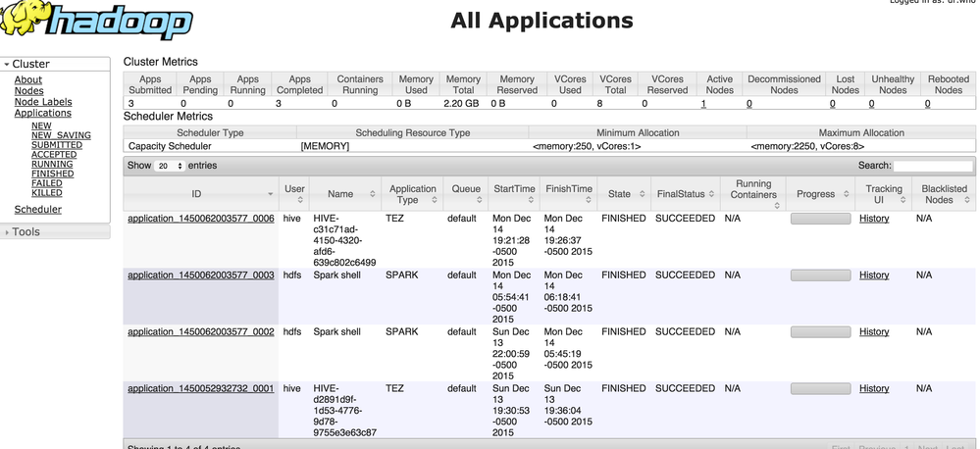Click progress bar of application 0002
980x449 pixels.
click(x=821, y=332)
